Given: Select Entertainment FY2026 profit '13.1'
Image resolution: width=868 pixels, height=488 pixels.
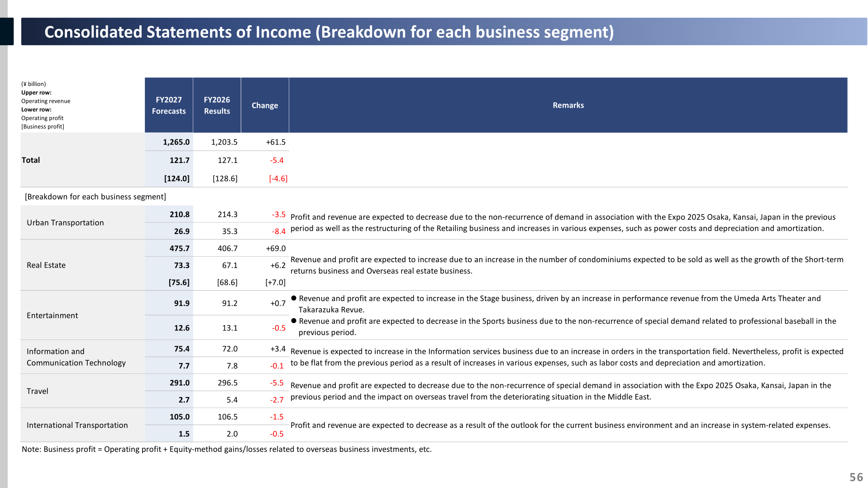Looking at the screenshot, I should pyautogui.click(x=230, y=328).
